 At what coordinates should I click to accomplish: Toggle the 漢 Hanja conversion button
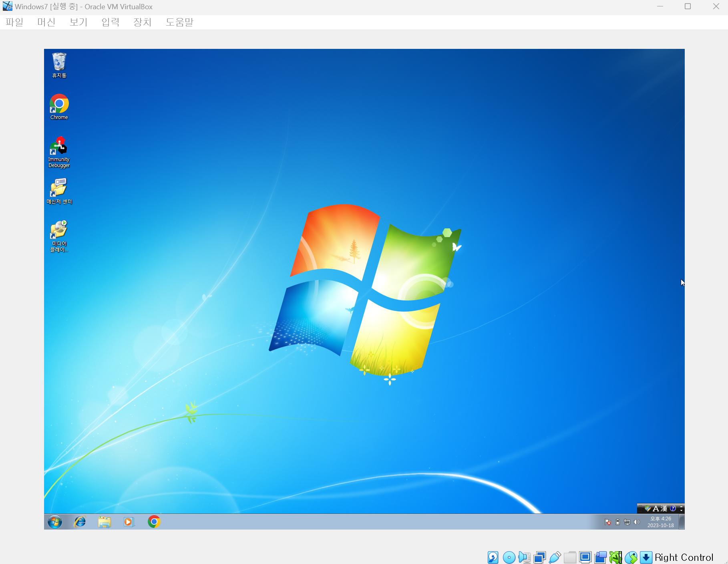[664, 508]
